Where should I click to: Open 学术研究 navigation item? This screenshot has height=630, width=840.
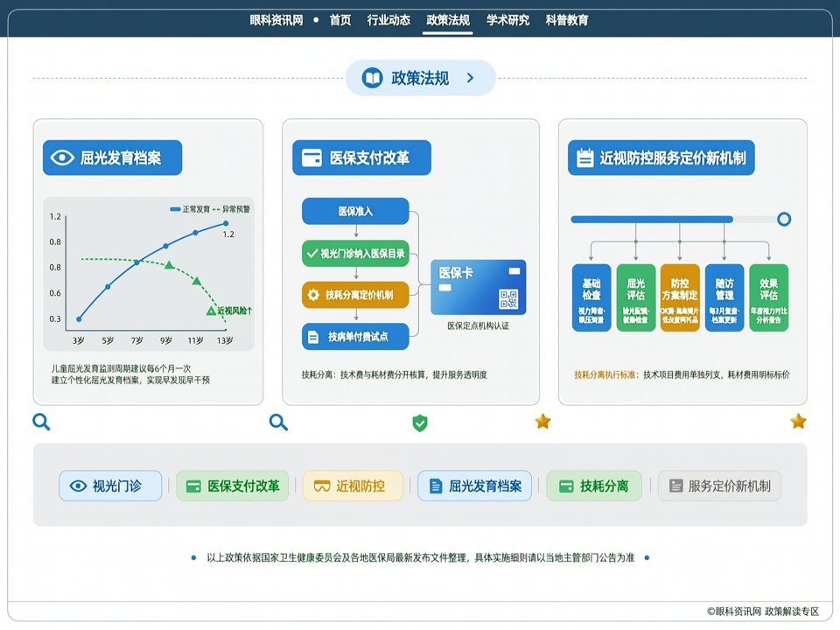507,20
